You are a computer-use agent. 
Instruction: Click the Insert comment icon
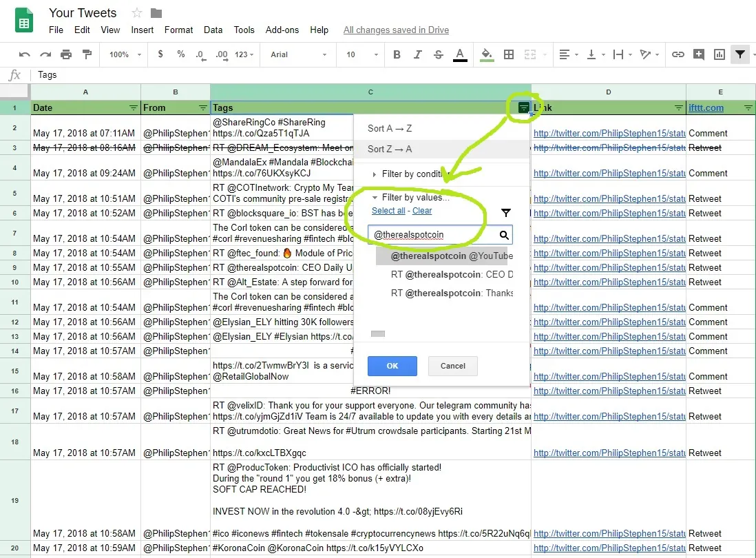pyautogui.click(x=699, y=54)
